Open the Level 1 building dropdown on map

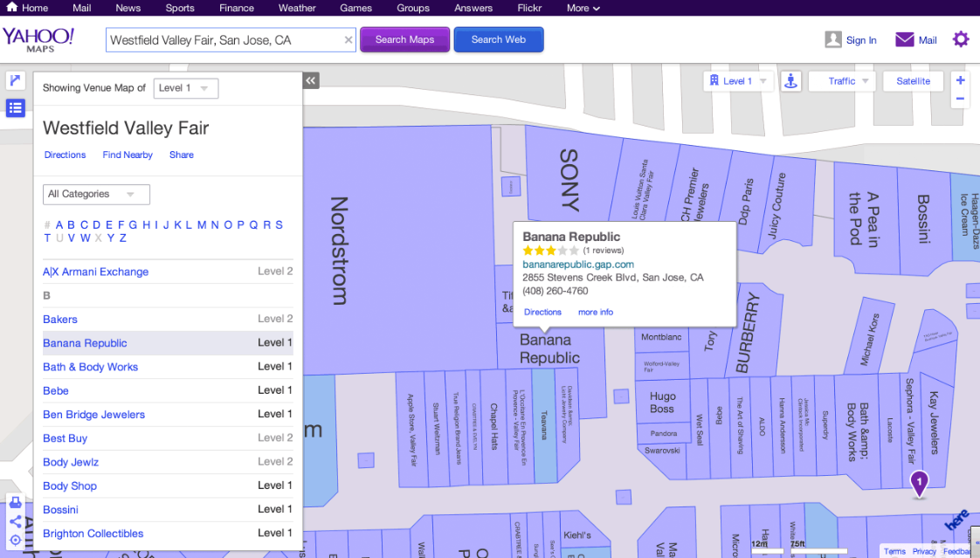[738, 81]
